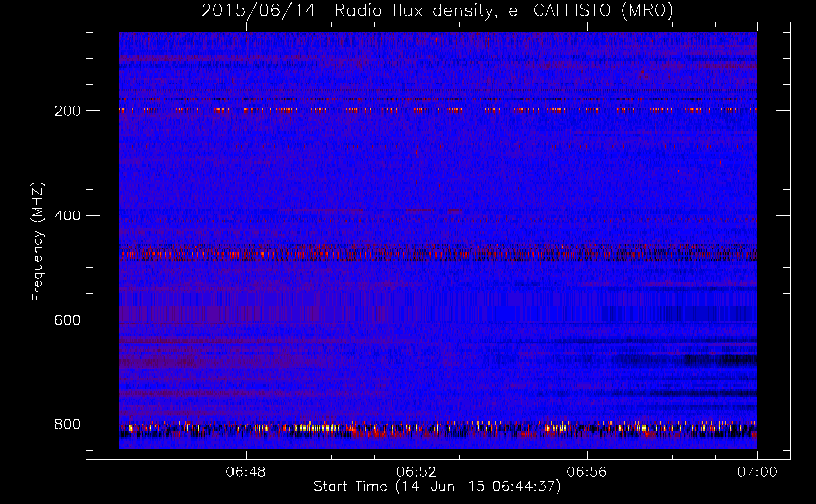Select the 800 frequency tick label
The width and height of the screenshot is (816, 504).
pyautogui.click(x=68, y=424)
